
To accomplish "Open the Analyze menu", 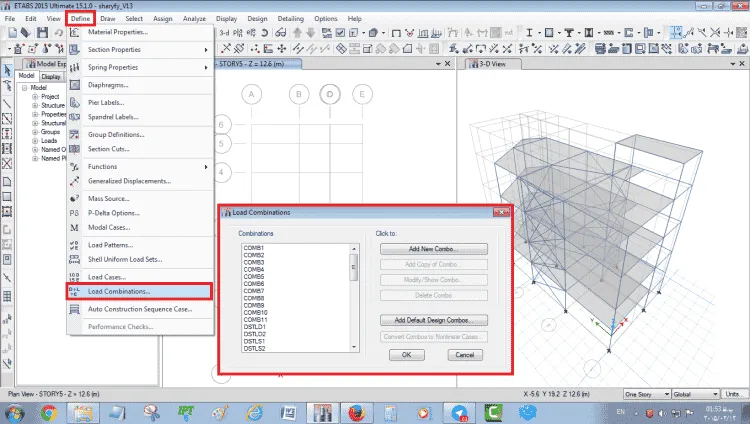I will pos(194,19).
